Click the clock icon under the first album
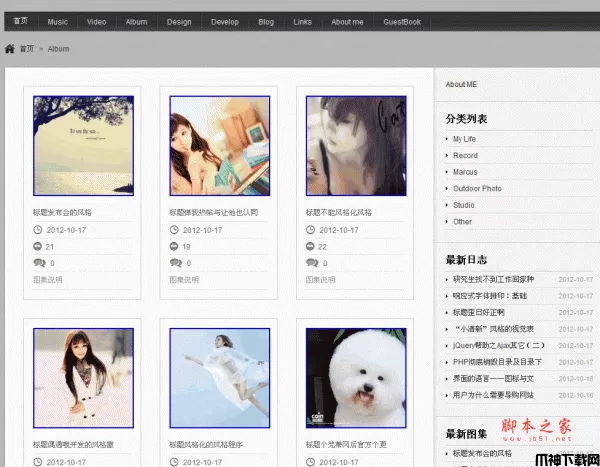Image resolution: width=600 pixels, height=467 pixels. [38, 230]
